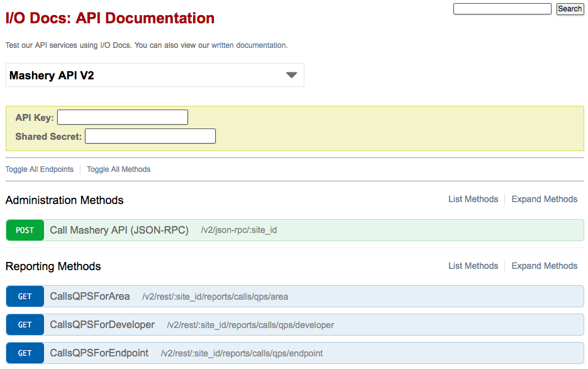Collapse the Administration Methods heading
The height and width of the screenshot is (369, 588).
[65, 200]
